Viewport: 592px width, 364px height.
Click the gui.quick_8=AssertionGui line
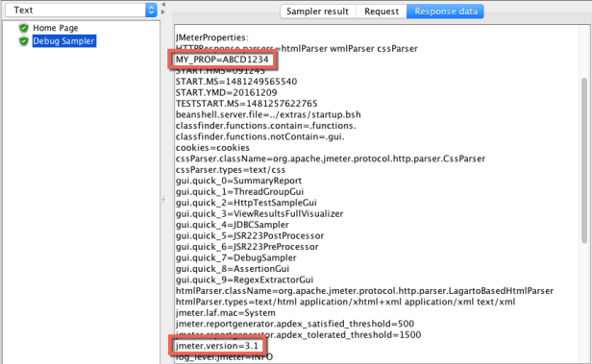point(233,269)
